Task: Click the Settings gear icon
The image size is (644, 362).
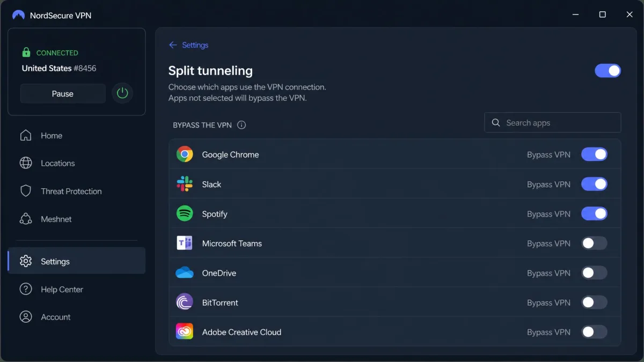Action: [x=26, y=261]
